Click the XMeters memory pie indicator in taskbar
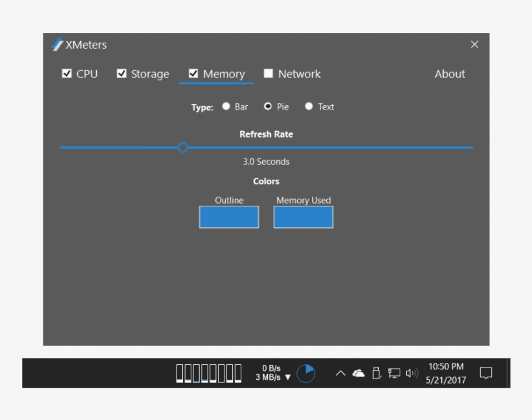The width and height of the screenshot is (532, 420). click(x=304, y=373)
